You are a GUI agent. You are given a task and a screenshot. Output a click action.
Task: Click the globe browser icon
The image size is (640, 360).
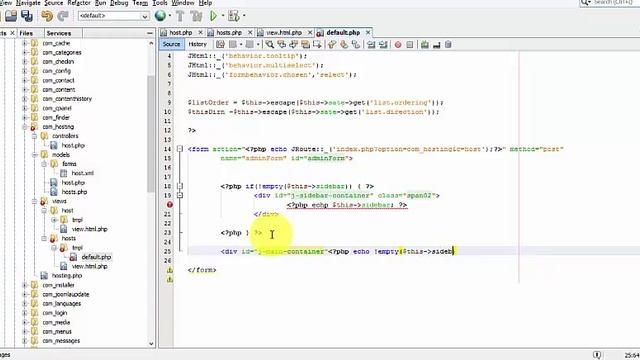(x=160, y=16)
